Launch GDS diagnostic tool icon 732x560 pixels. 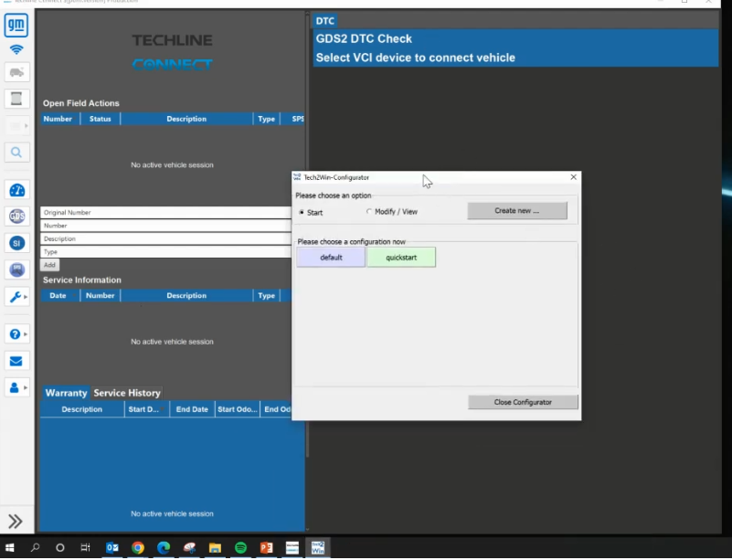click(x=16, y=217)
